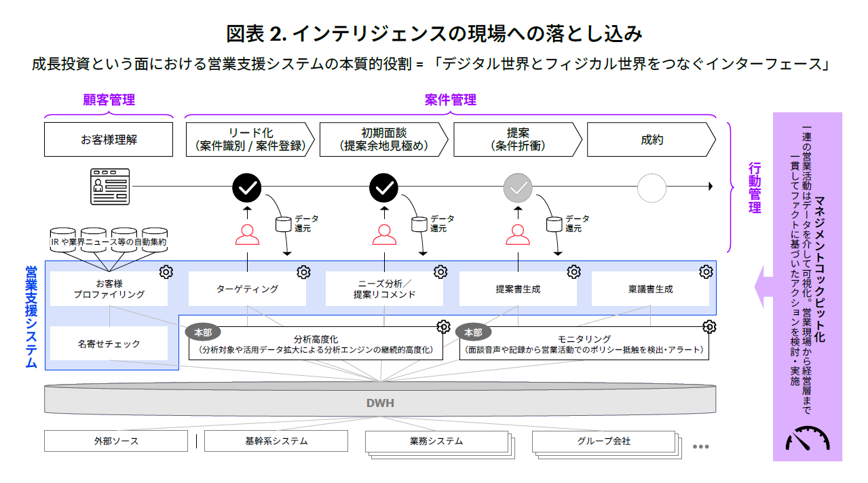The image size is (868, 483).
Task: Click the 提案書生成 box
Action: point(517,289)
